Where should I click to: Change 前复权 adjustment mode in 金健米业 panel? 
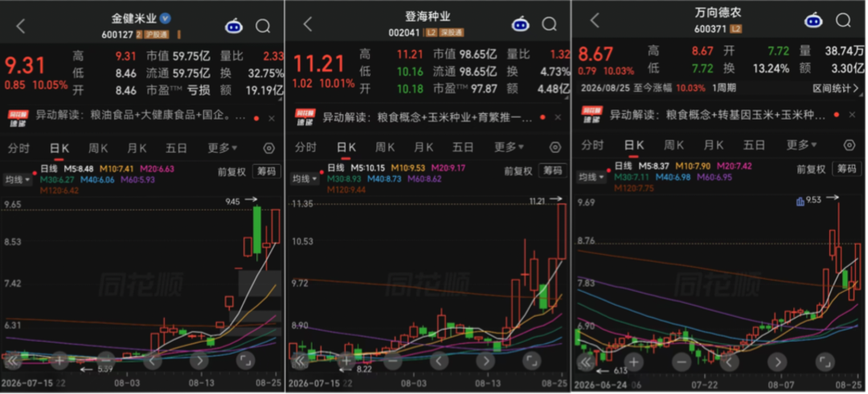click(x=231, y=172)
